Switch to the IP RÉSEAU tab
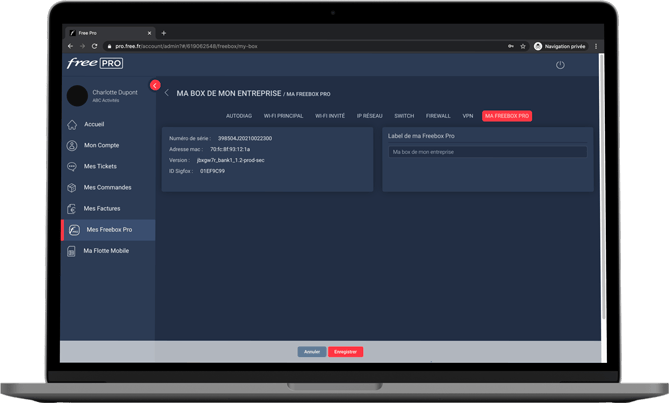This screenshot has height=403, width=669. click(x=369, y=116)
